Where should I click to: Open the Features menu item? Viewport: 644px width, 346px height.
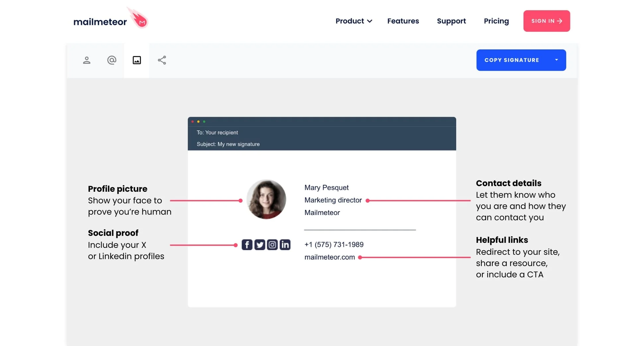click(x=403, y=21)
